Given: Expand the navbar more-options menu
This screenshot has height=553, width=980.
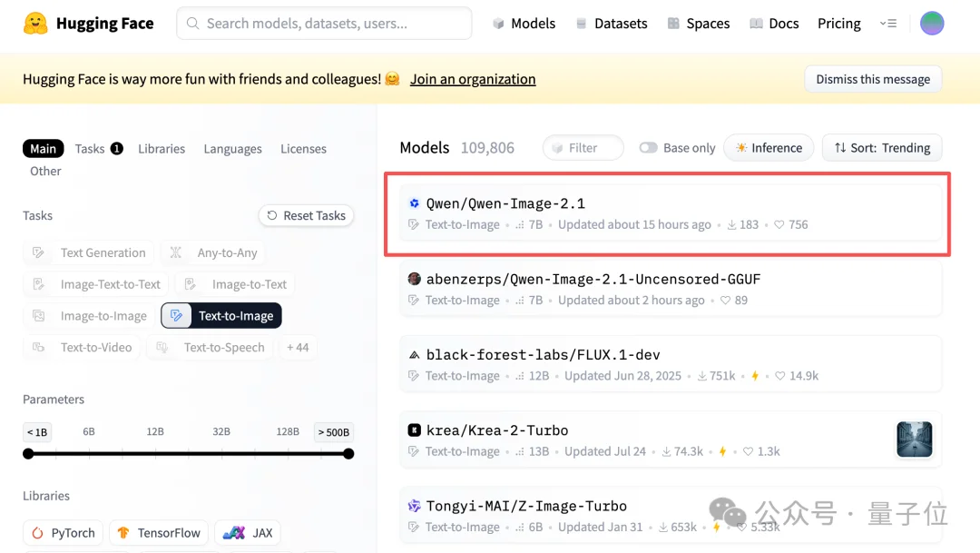Looking at the screenshot, I should 888,24.
